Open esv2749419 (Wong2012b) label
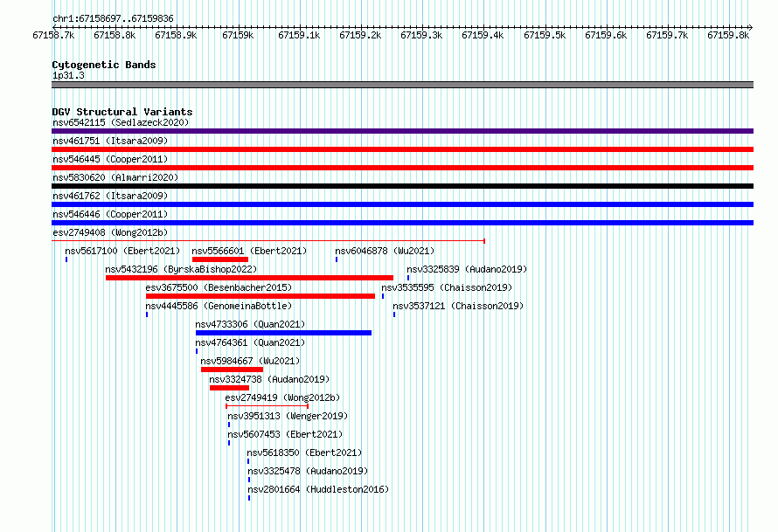The width and height of the screenshot is (778, 532). click(x=282, y=397)
